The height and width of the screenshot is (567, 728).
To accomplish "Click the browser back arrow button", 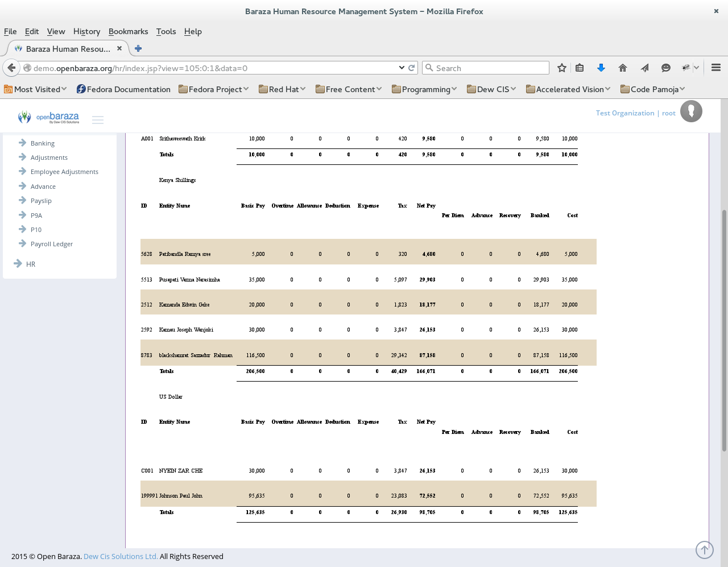I will 11,68.
